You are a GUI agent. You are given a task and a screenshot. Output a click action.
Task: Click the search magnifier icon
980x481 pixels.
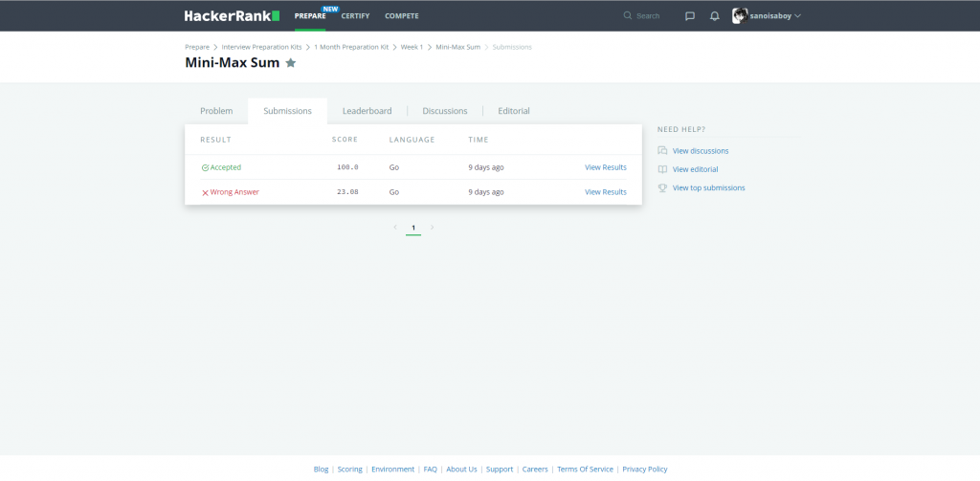(628, 15)
